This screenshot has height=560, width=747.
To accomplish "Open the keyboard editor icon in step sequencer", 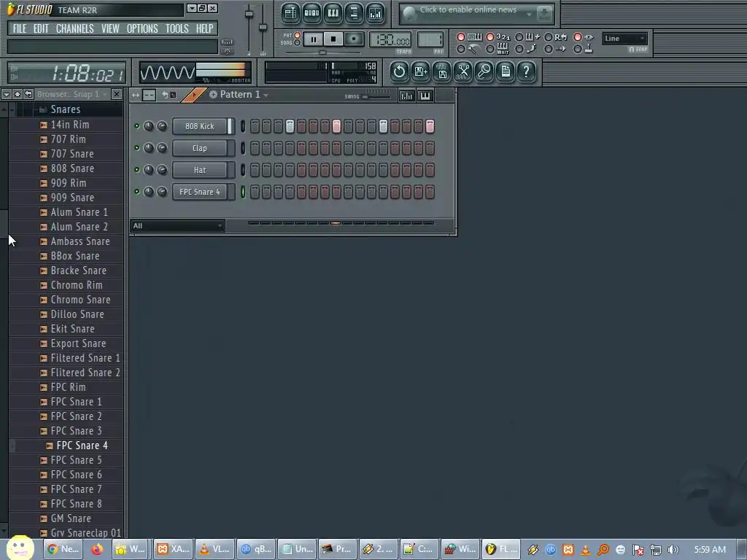I will tap(425, 96).
